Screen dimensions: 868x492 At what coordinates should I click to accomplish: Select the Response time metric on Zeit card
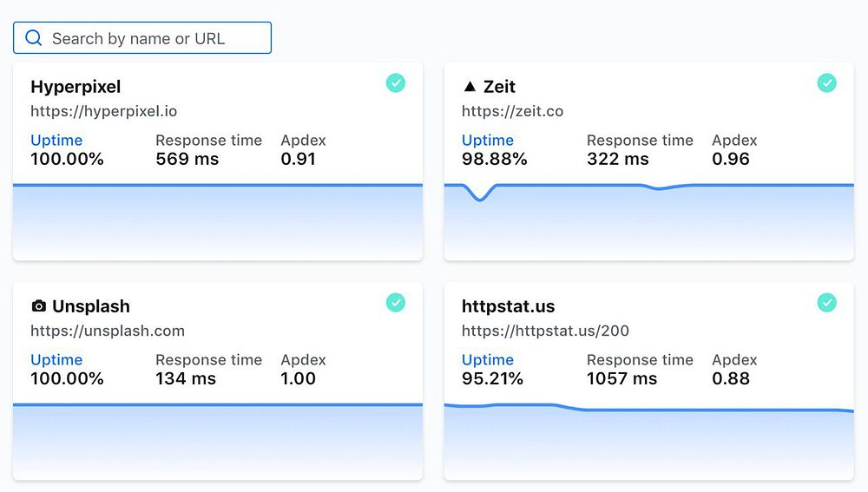640,141
